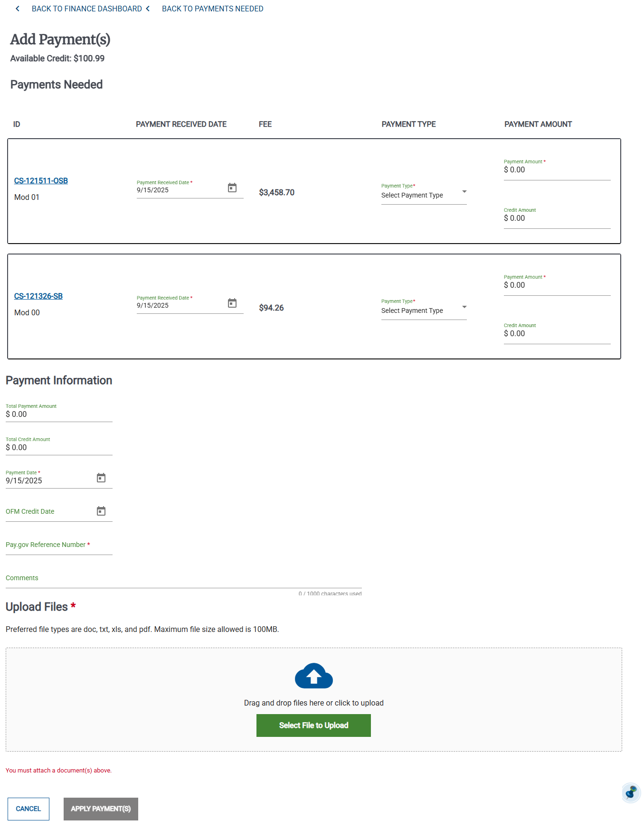This screenshot has width=644, height=829.
Task: Edit Credit Amount for CS-121511-OSB
Action: (x=557, y=218)
